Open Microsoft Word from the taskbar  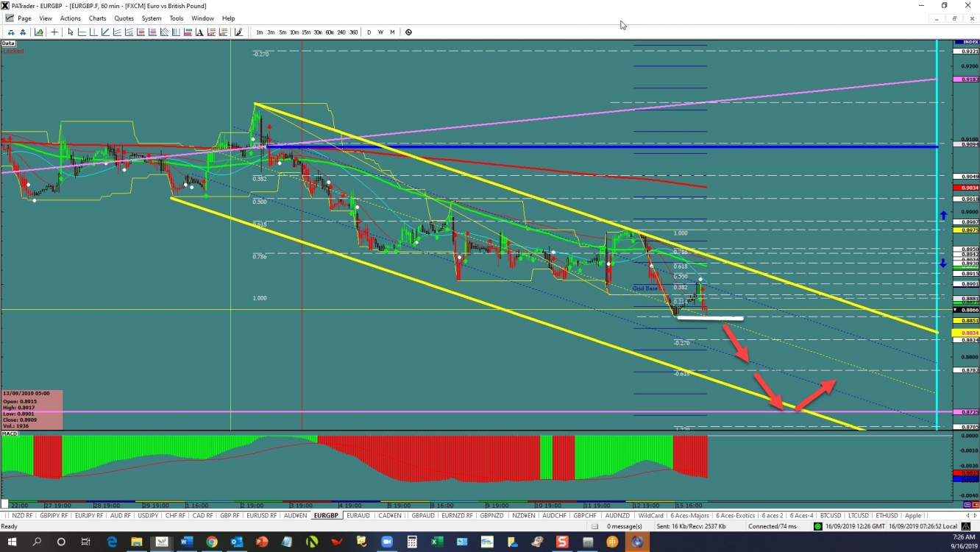tap(186, 542)
